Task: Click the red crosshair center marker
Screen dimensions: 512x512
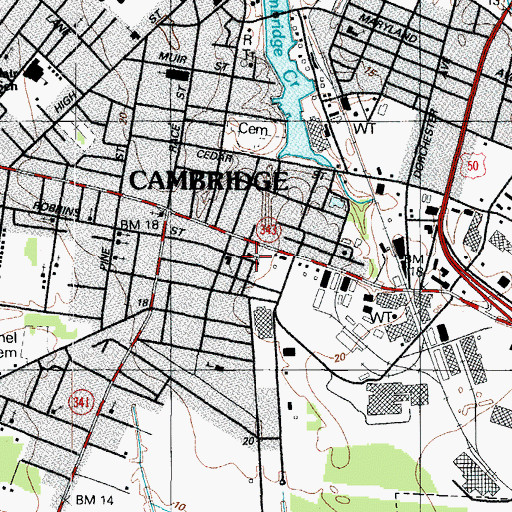Action: (257, 256)
